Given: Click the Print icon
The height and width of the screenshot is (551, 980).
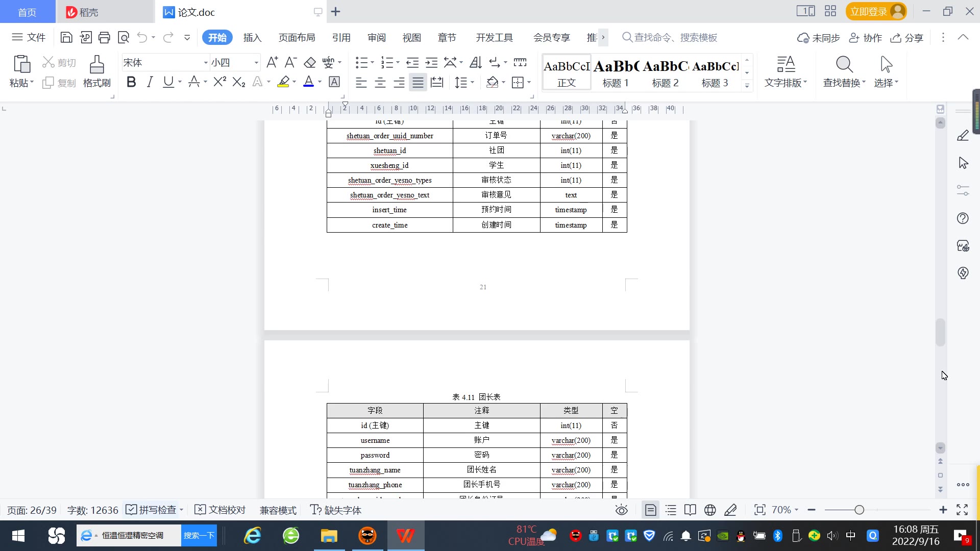Looking at the screenshot, I should [104, 37].
